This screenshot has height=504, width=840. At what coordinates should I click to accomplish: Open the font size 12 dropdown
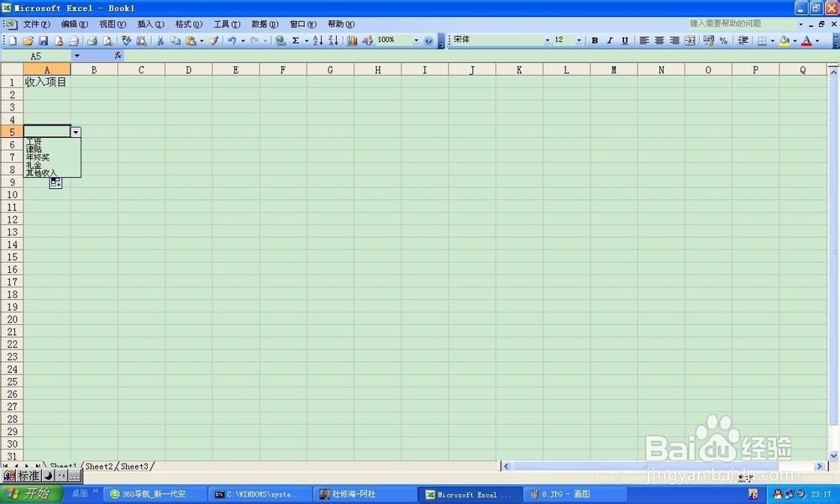click(x=579, y=40)
